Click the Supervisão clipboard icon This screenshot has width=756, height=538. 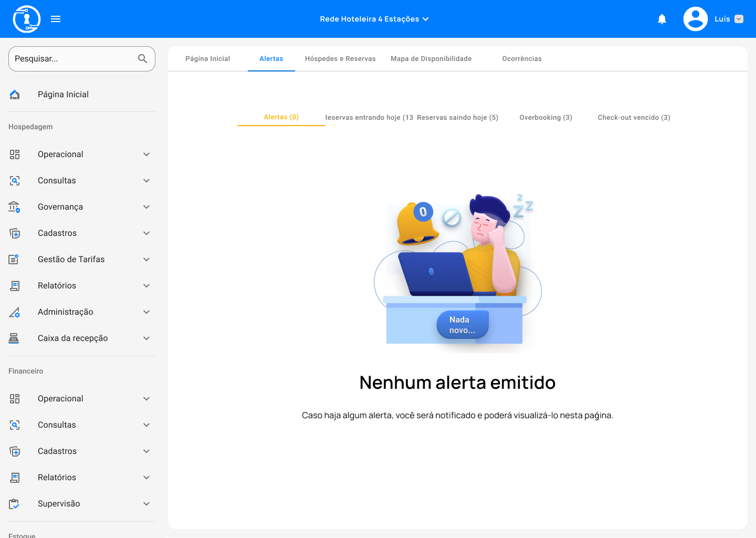tap(14, 504)
